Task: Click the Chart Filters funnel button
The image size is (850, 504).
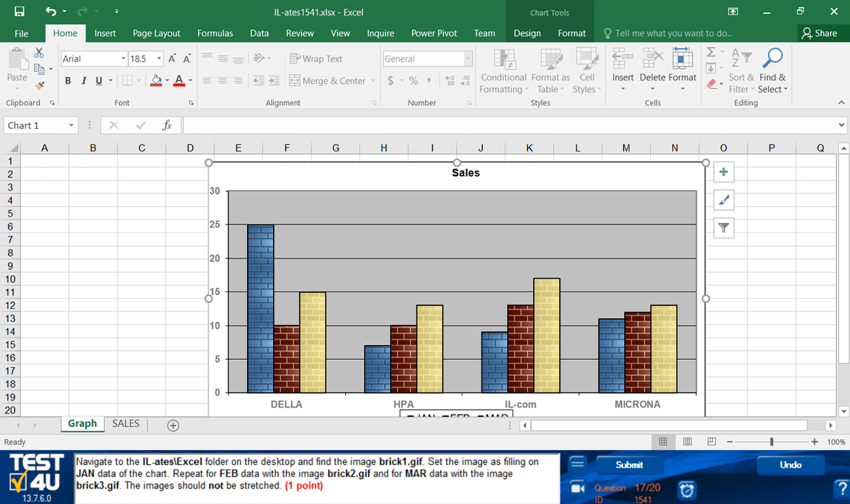Action: [x=724, y=228]
